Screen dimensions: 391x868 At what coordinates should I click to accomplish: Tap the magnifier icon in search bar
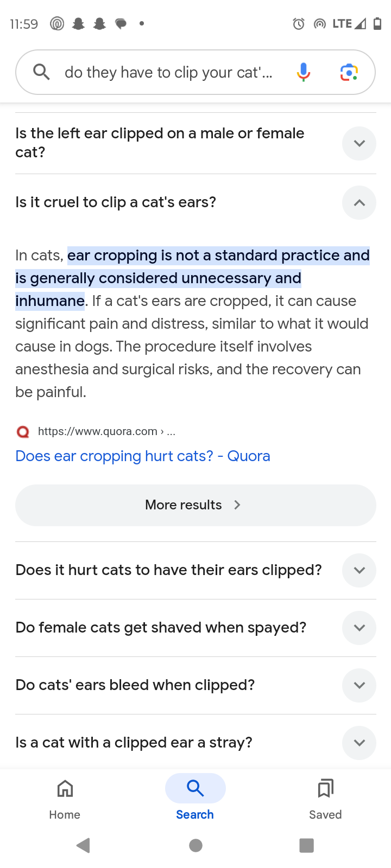pos(41,72)
